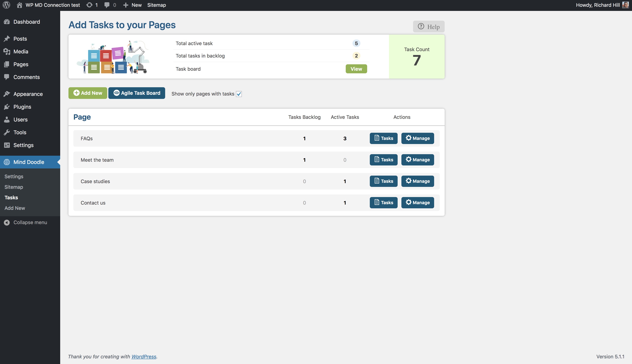The image size is (632, 364).
Task: Click the updates refresh icon
Action: click(x=89, y=5)
